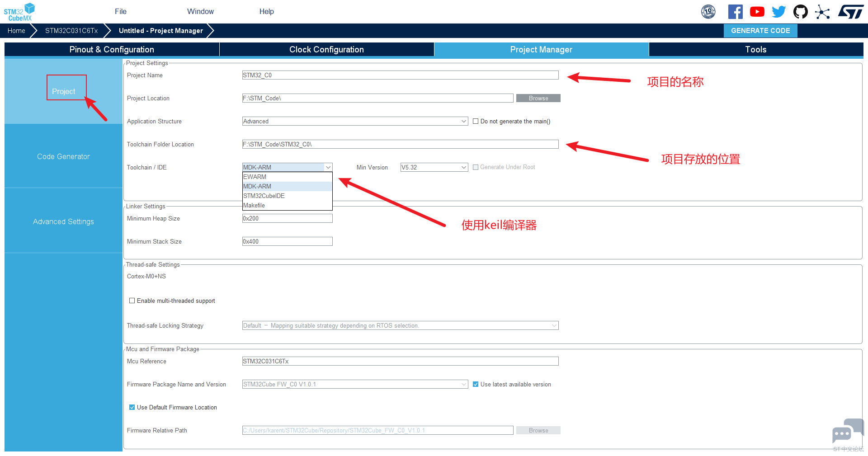868x456 pixels.
Task: Open the Help menu
Action: coord(267,12)
